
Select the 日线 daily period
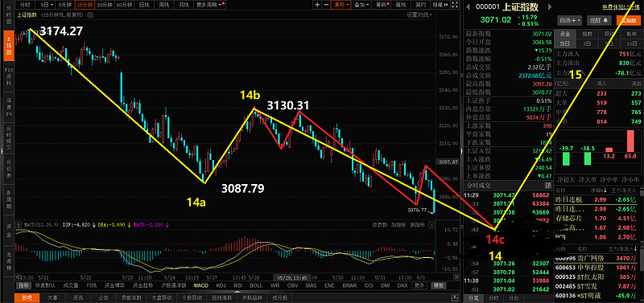coord(144,5)
